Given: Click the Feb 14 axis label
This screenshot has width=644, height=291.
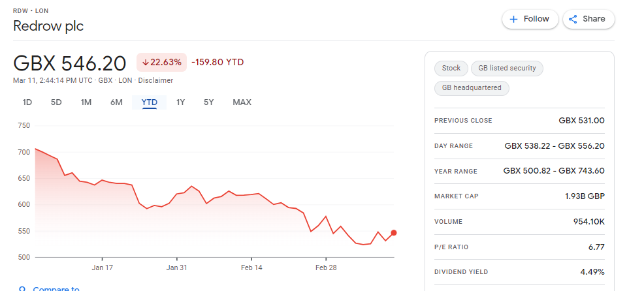Looking at the screenshot, I should tap(251, 268).
